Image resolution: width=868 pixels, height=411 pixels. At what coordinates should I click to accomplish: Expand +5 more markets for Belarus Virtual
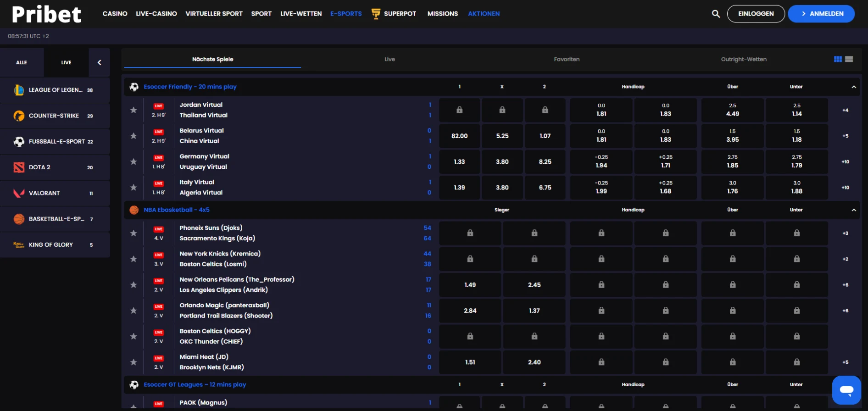[x=845, y=136]
